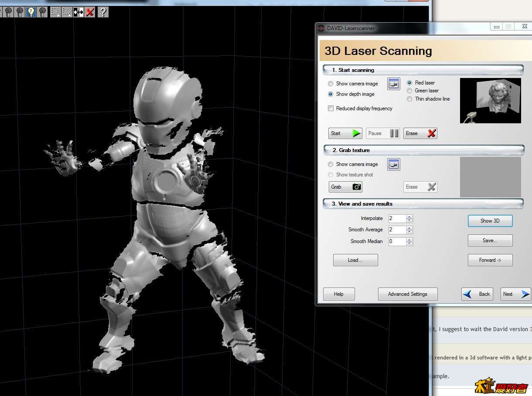Click Erase in the Start scanning section
Viewport: 532px width, 396px height.
(420, 133)
